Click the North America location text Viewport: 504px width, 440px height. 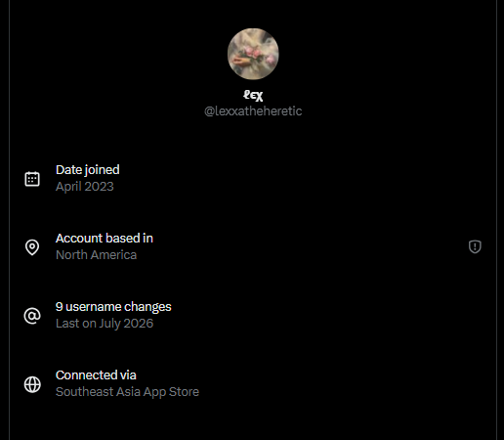96,255
